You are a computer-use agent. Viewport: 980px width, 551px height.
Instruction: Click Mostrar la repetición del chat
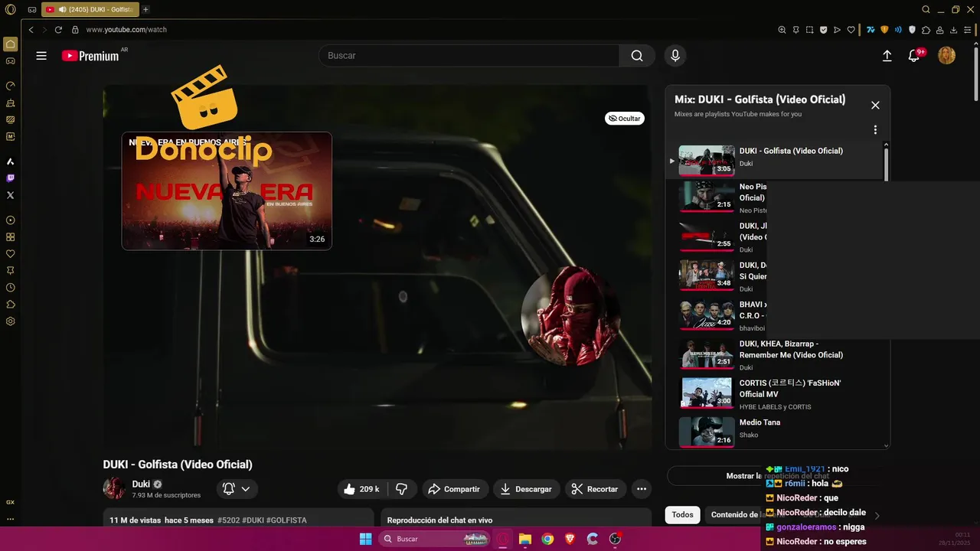[777, 476]
